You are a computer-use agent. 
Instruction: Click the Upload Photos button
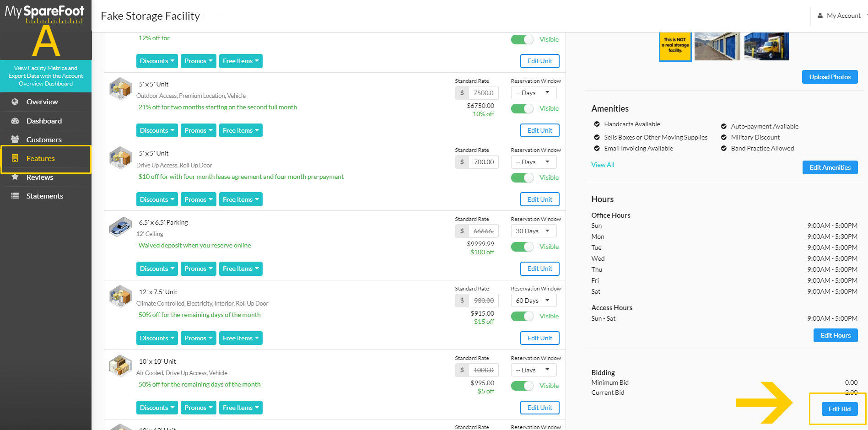pos(830,77)
